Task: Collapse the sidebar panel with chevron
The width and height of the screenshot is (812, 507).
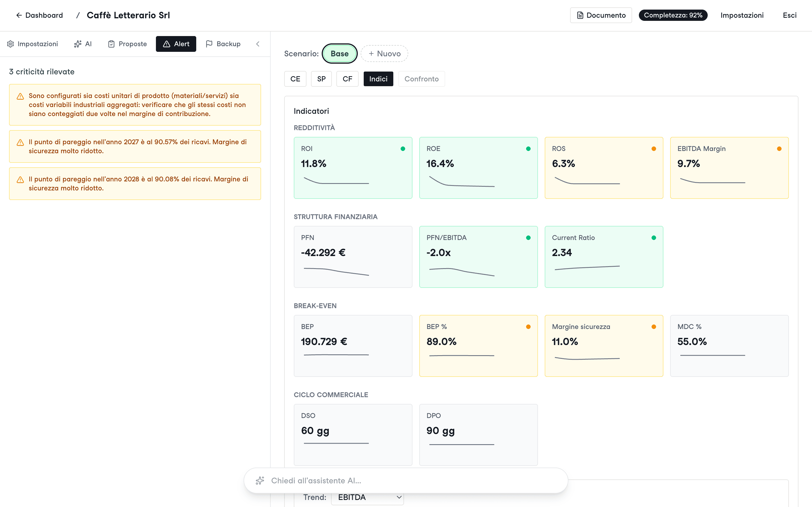Action: pos(258,44)
